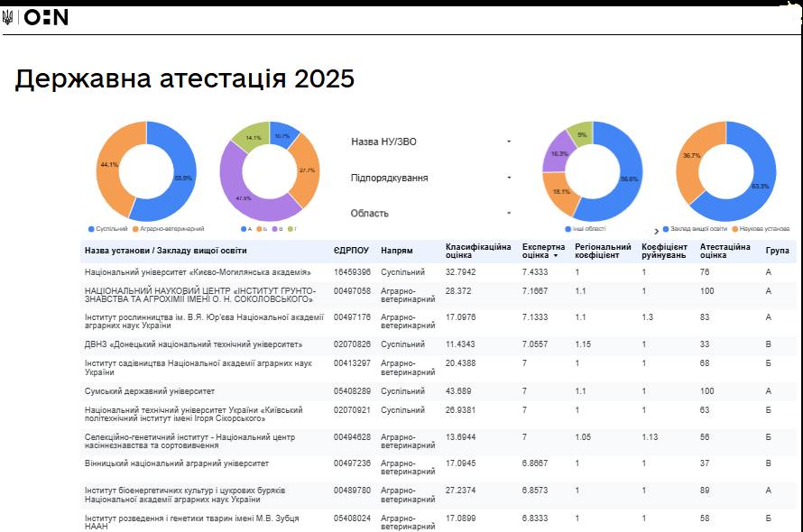
Task: Click the 27.7% orange slice of group chart
Action: click(308, 170)
